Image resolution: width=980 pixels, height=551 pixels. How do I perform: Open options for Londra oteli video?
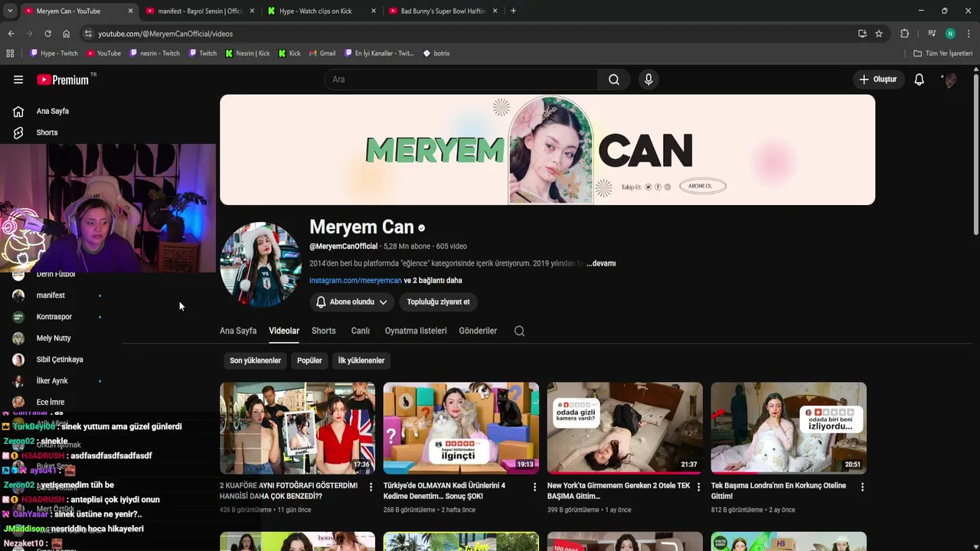click(862, 487)
